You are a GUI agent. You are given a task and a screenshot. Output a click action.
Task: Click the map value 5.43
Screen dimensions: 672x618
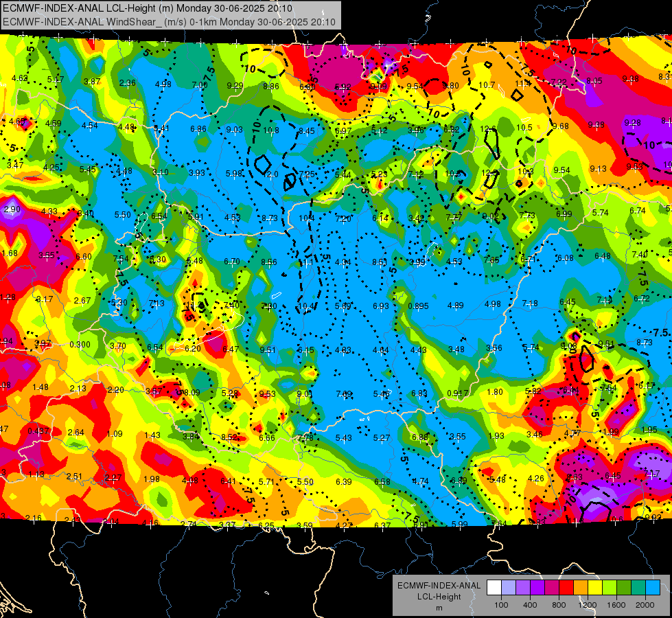344,437
